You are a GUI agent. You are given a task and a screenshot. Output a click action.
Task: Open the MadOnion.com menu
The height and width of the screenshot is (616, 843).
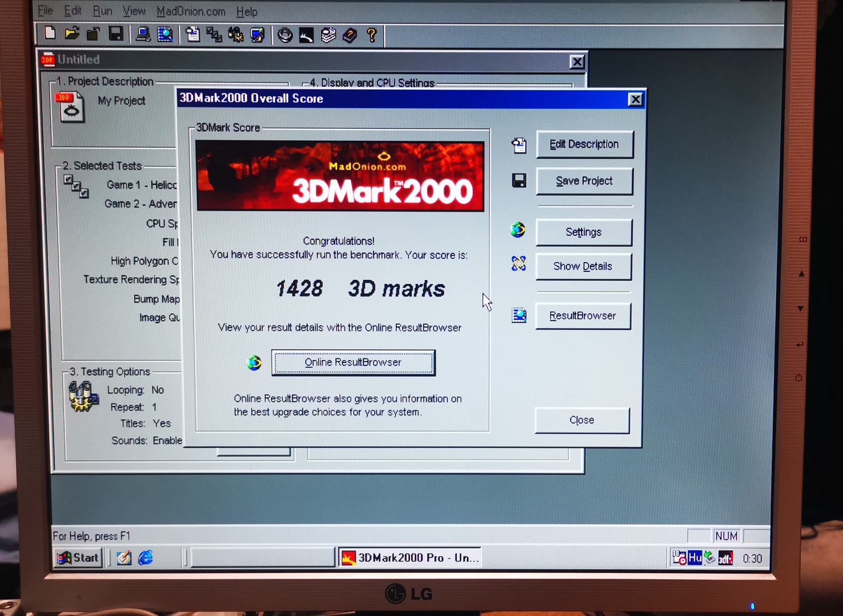[x=191, y=11]
